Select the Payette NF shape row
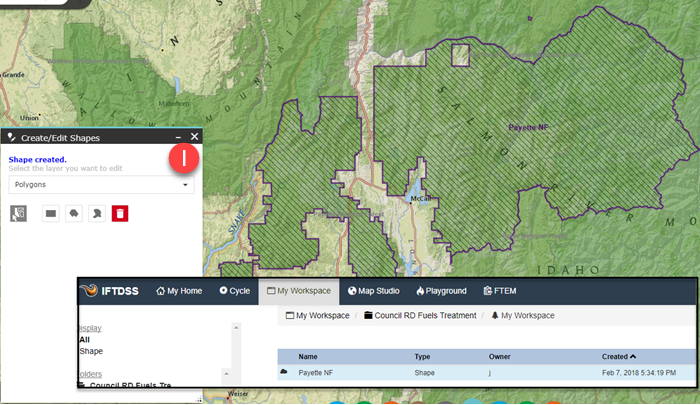 pos(320,372)
